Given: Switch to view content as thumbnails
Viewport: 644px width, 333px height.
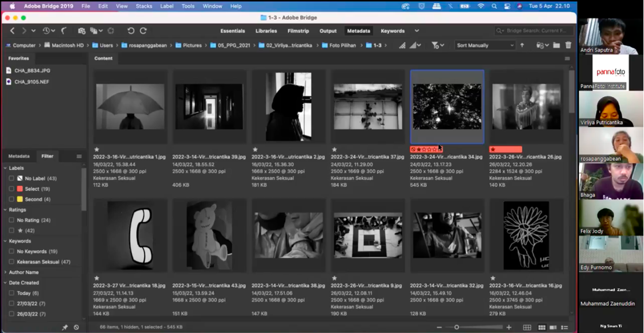Looking at the screenshot, I should pyautogui.click(x=542, y=328).
